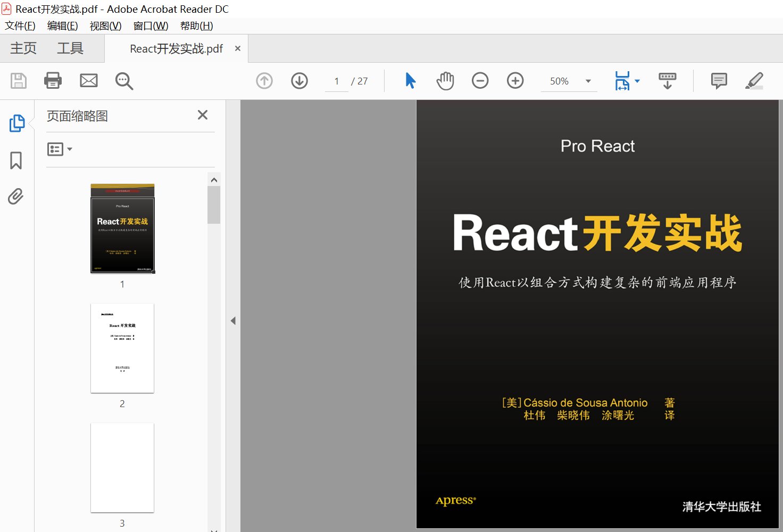The height and width of the screenshot is (532, 783).
Task: Click the scrolling mode keyboard icon
Action: point(668,81)
